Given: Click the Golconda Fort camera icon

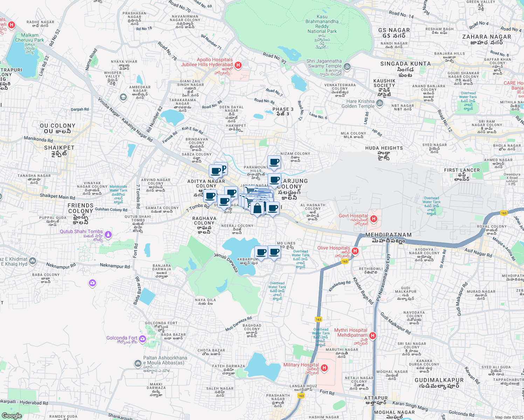Looking at the screenshot, I should tap(142, 338).
